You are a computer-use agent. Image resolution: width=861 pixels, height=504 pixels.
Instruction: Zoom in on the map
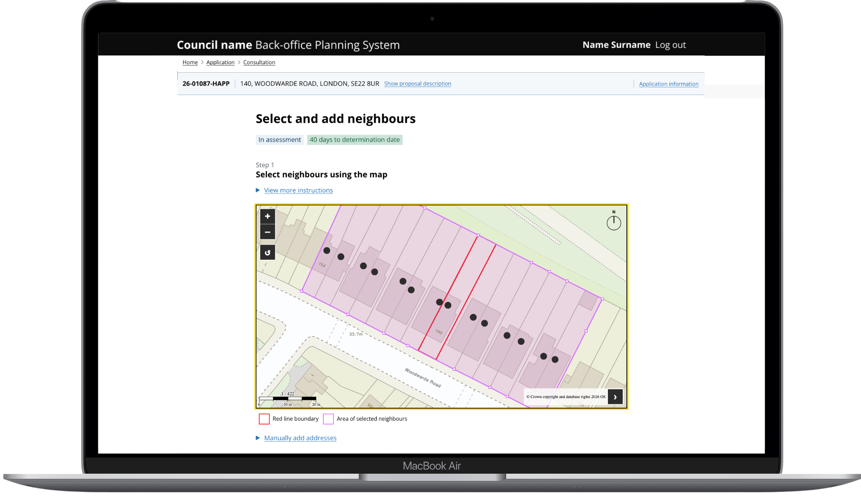pyautogui.click(x=267, y=216)
